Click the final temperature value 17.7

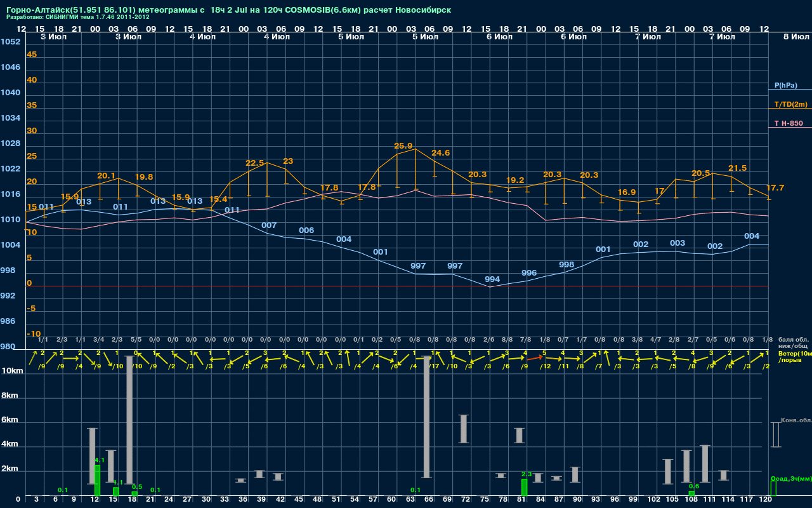[775, 188]
